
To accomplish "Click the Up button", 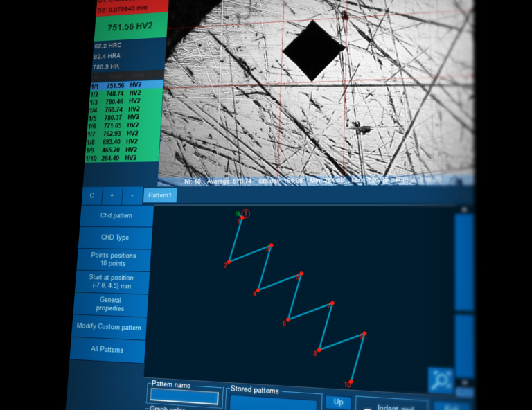I will tap(338, 402).
